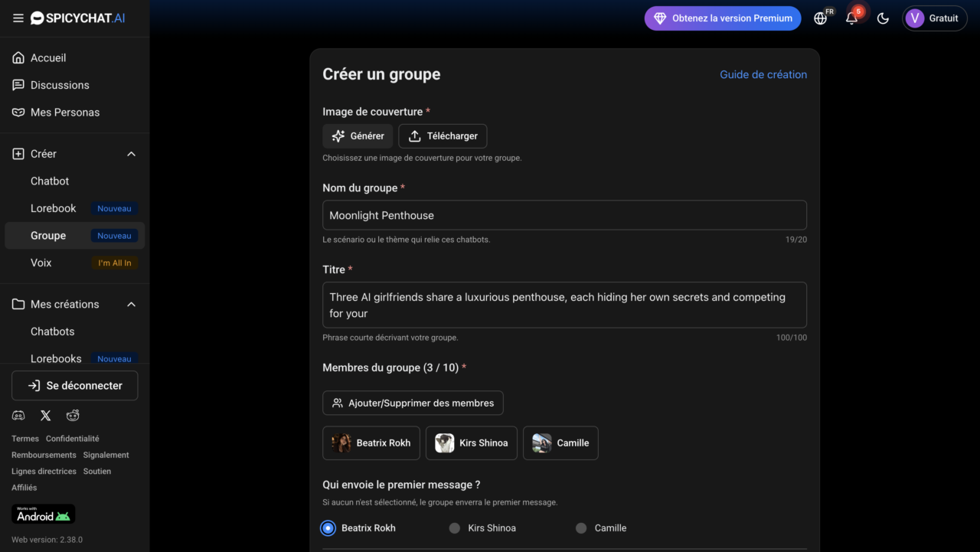This screenshot has width=980, height=552.
Task: Click Beatrix Rokh member avatar
Action: point(341,443)
